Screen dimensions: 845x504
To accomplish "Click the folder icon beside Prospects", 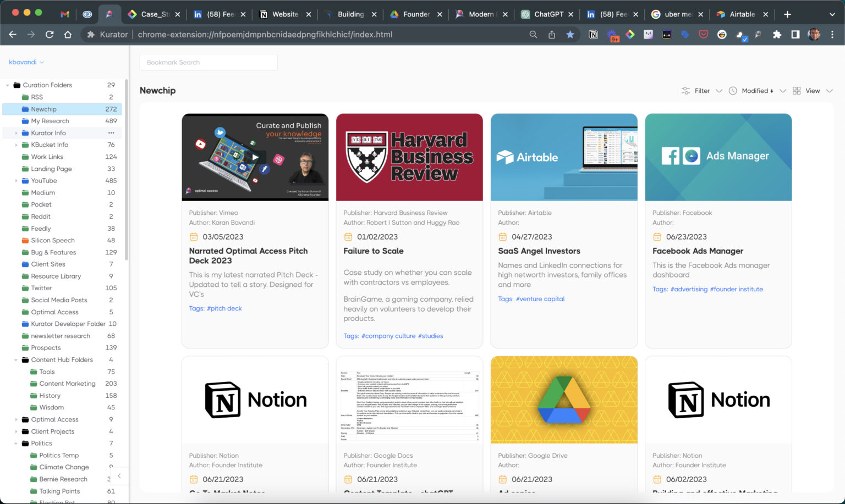I will point(25,348).
